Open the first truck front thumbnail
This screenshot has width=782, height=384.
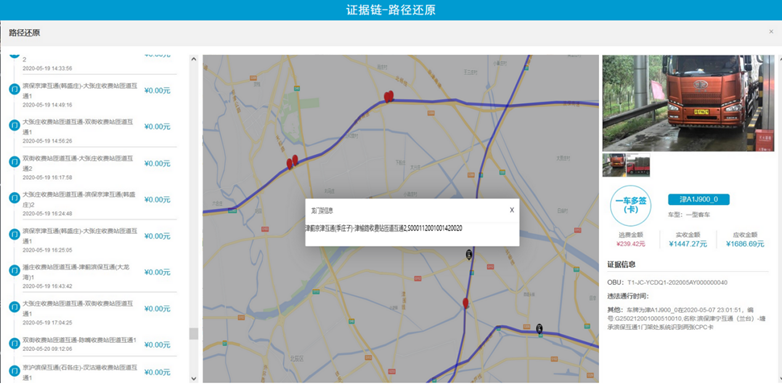(614, 165)
